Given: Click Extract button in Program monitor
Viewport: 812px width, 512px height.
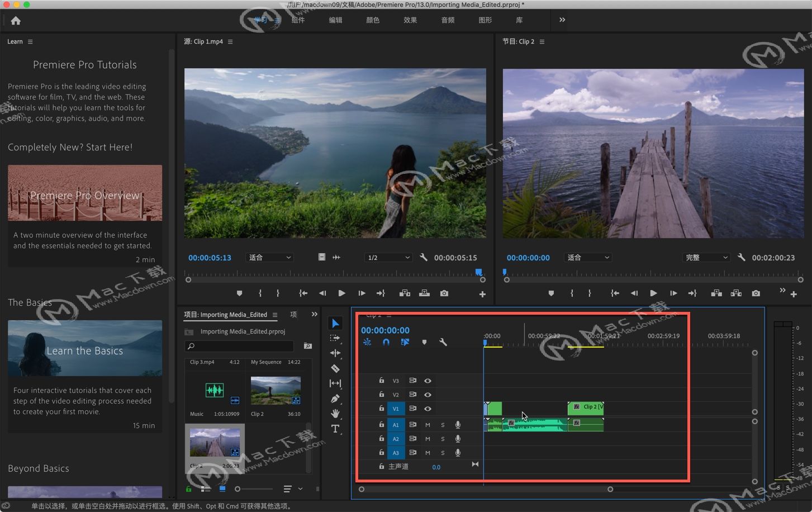Looking at the screenshot, I should [736, 293].
